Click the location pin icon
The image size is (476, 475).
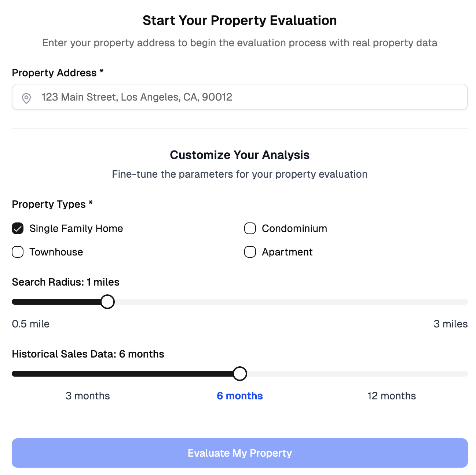point(26,97)
